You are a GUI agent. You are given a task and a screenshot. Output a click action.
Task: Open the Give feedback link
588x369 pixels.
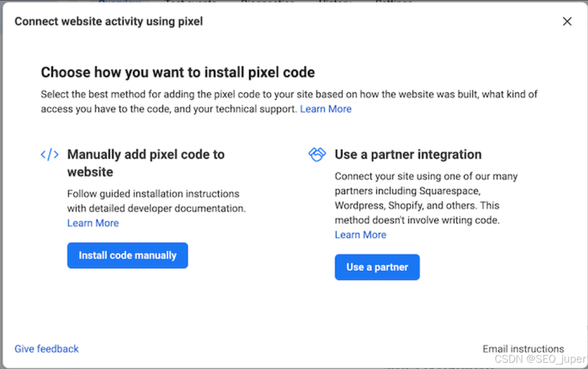coord(46,349)
